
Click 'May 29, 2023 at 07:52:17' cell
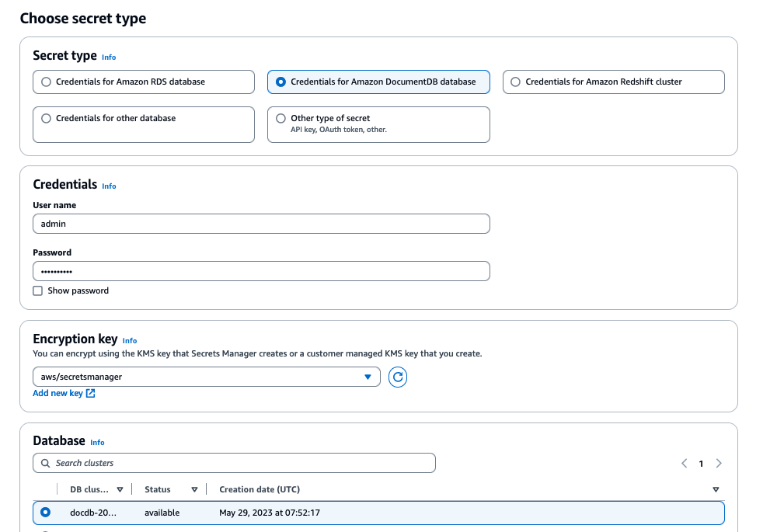click(270, 513)
